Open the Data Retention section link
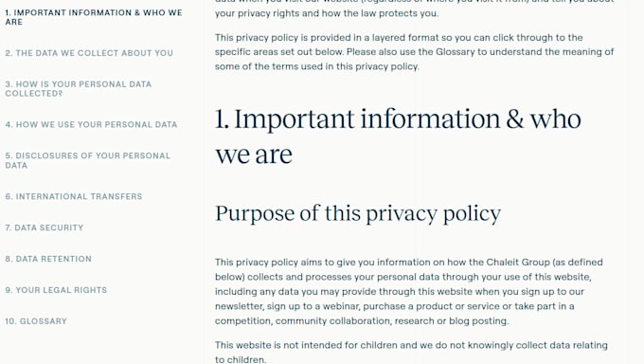 pyautogui.click(x=48, y=259)
